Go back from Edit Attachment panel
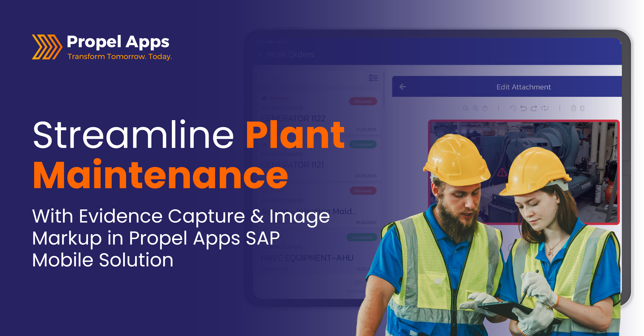 point(402,87)
